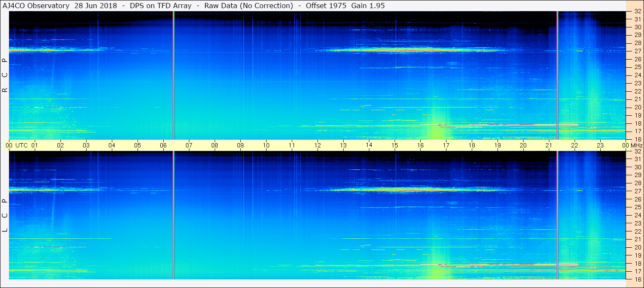Click the '20' hour label on the time axis
644x288 pixels.
coord(523,145)
